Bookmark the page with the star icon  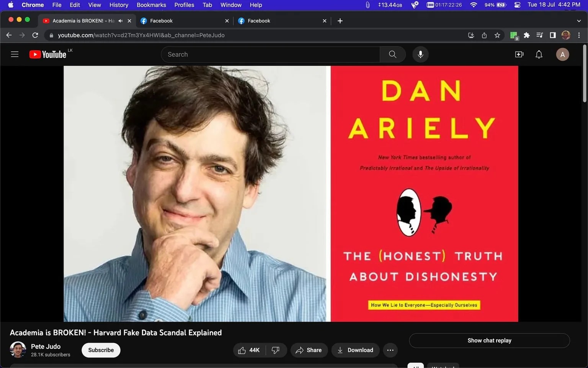click(497, 35)
